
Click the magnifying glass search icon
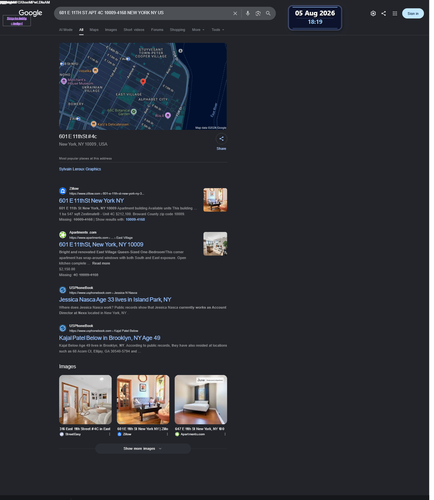268,13
